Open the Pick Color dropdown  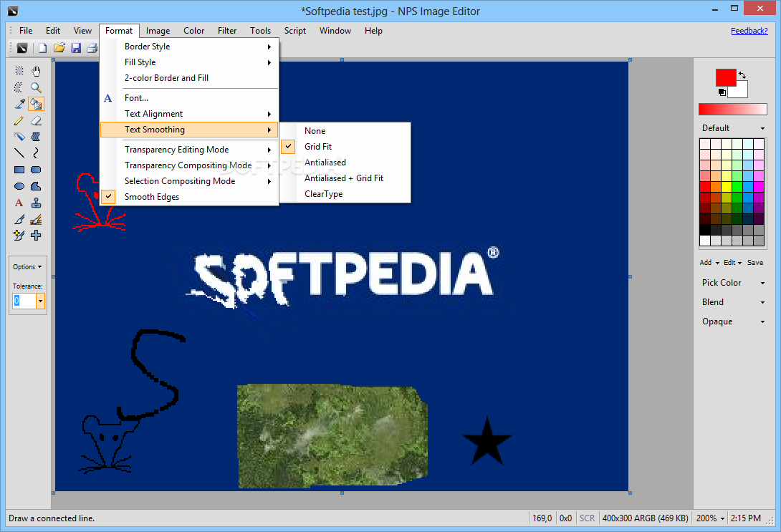(733, 283)
